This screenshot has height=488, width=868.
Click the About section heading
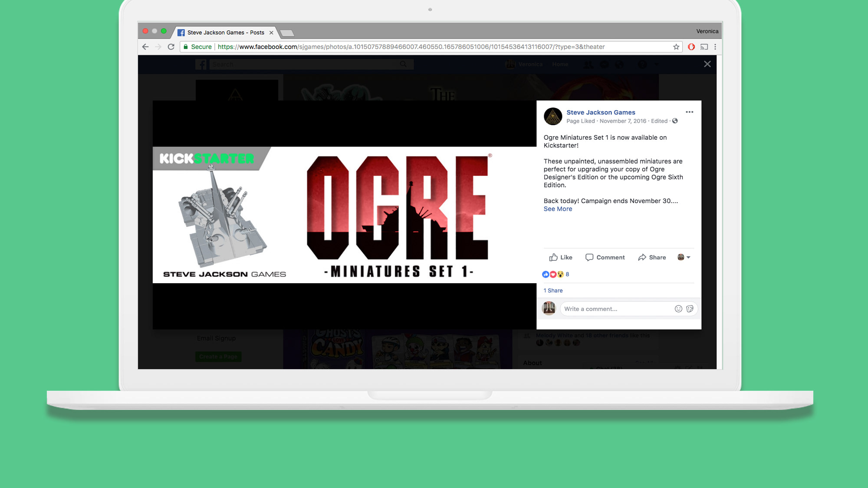533,363
